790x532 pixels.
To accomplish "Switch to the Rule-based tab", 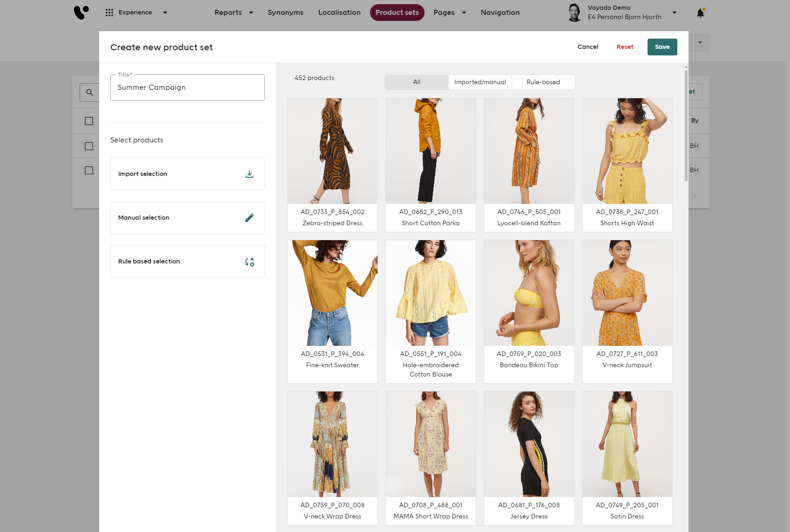I will click(x=543, y=82).
